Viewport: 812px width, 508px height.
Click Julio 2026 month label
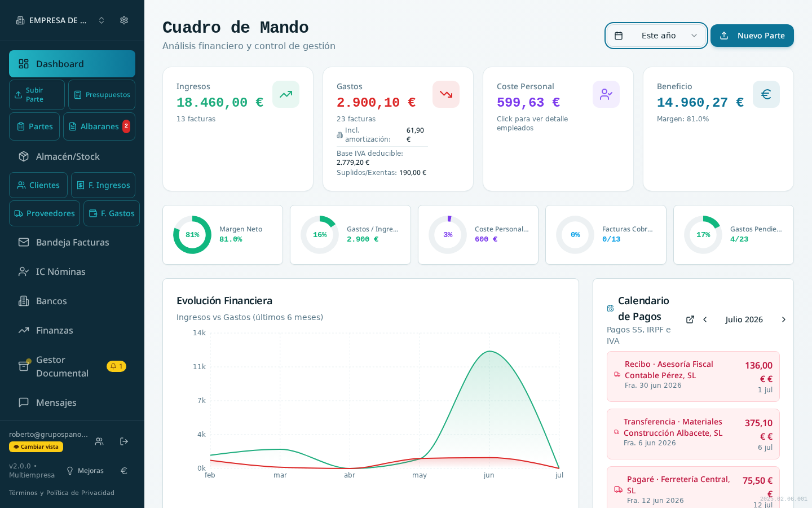pyautogui.click(x=744, y=319)
